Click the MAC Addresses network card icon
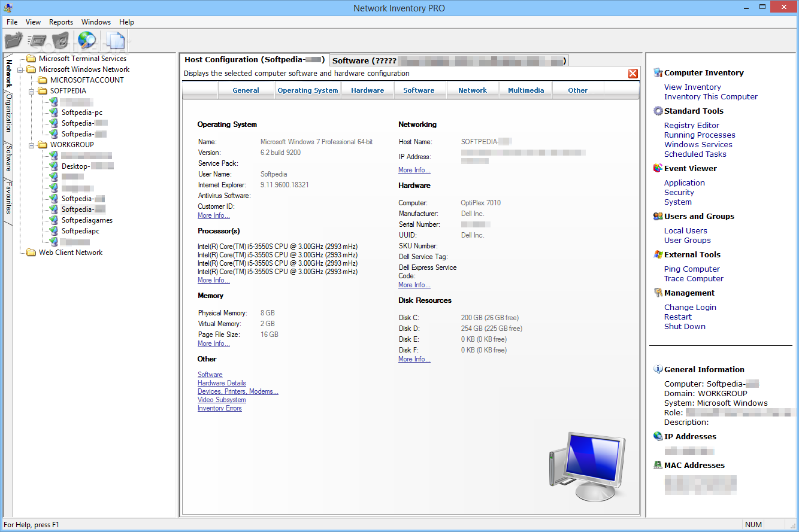The height and width of the screenshot is (532, 799). (658, 466)
